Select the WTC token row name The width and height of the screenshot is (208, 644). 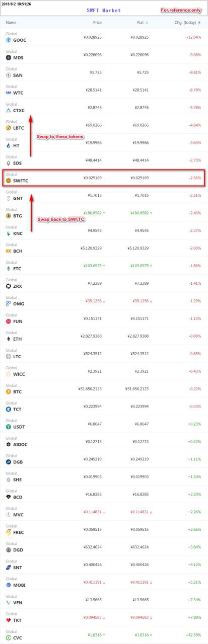coord(18,93)
